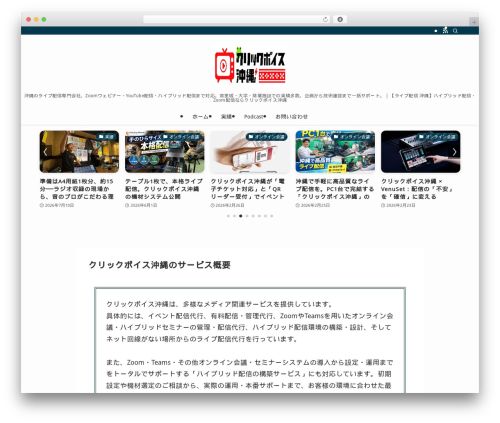Go to previous carousel slide arrow
500x423 pixels.
tap(46, 152)
